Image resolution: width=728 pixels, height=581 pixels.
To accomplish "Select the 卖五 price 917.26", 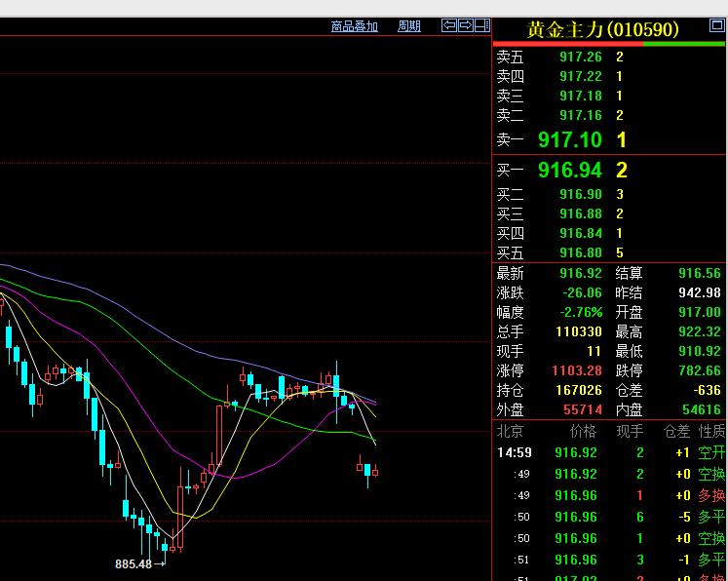I will (581, 57).
